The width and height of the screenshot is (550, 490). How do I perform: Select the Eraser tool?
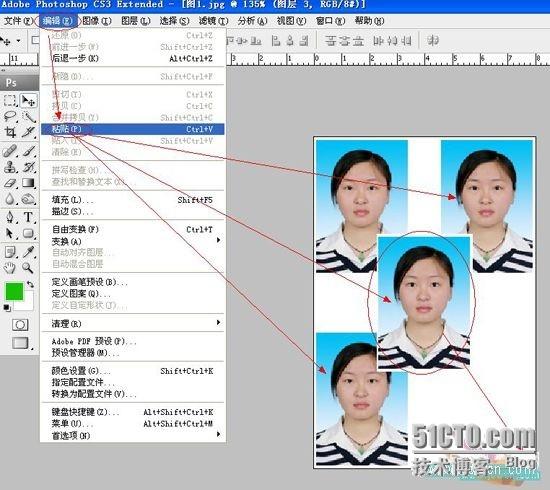(x=10, y=183)
